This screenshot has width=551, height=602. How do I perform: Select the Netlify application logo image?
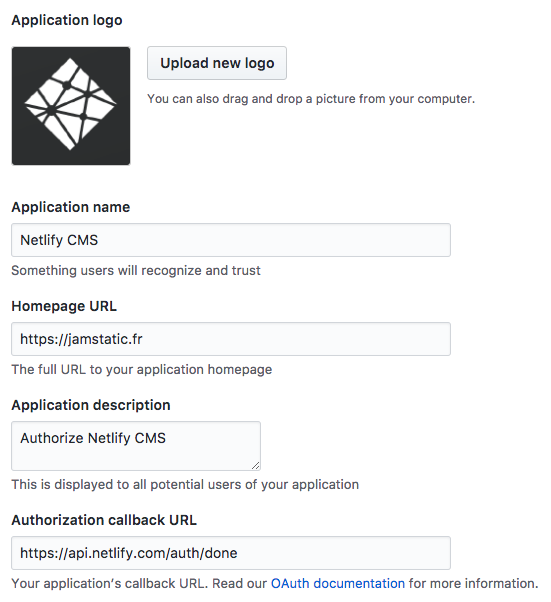click(x=71, y=106)
